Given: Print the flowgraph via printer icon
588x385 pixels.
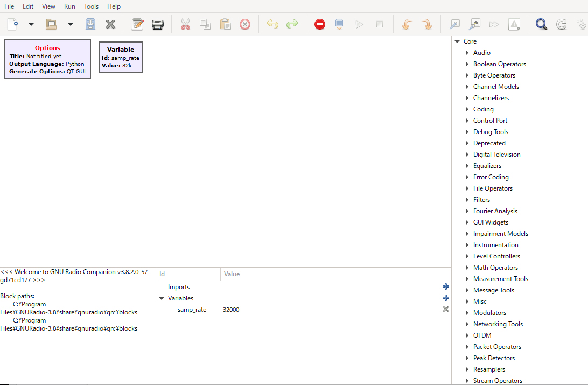Looking at the screenshot, I should point(157,24).
